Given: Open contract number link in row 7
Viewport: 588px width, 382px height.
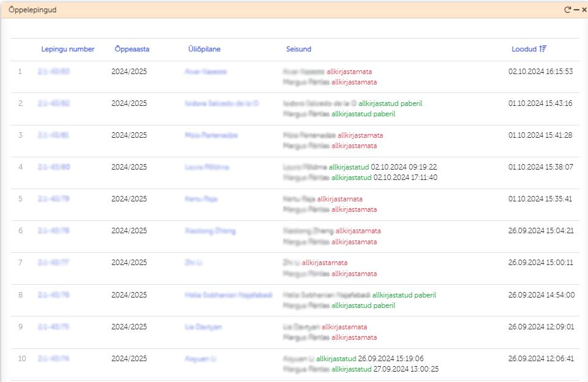Looking at the screenshot, I should [54, 263].
